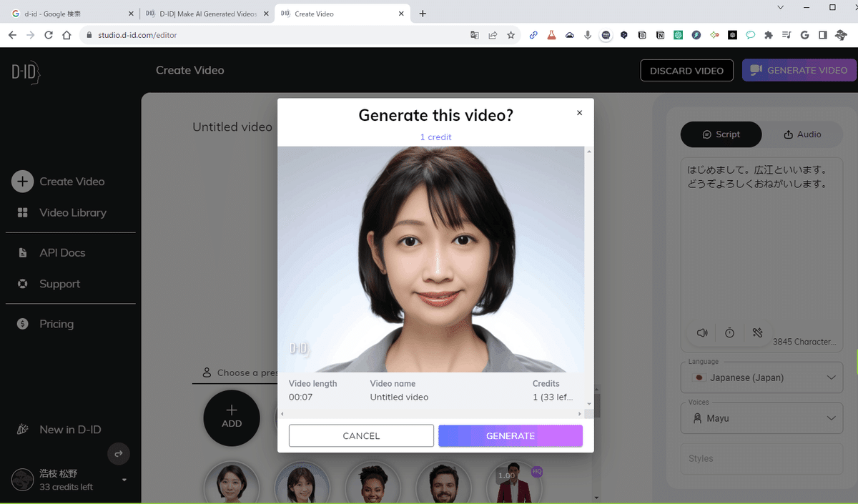858x504 pixels.
Task: Open a new browser tab
Action: point(423,14)
